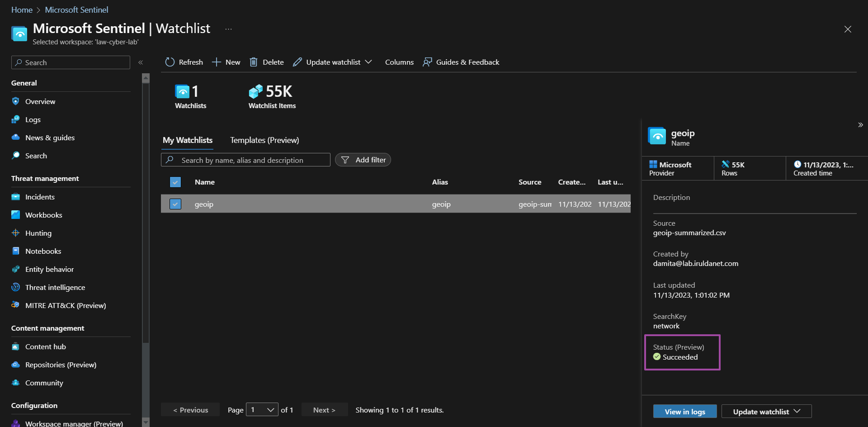Open the Logs icon in sidebar
Screen dimensions: 868x427
pos(16,119)
